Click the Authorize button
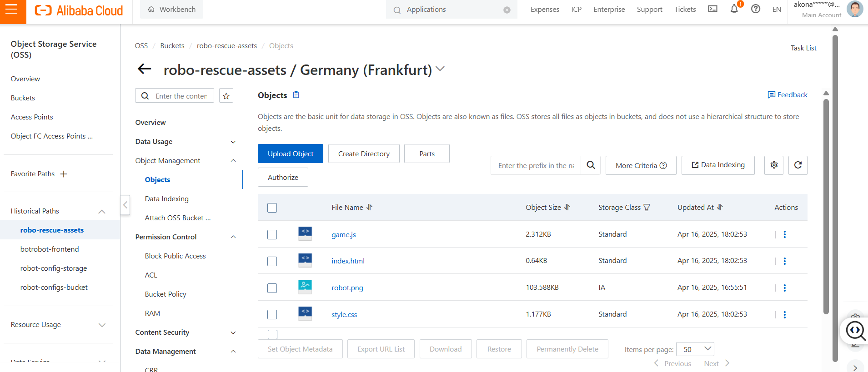 [283, 177]
